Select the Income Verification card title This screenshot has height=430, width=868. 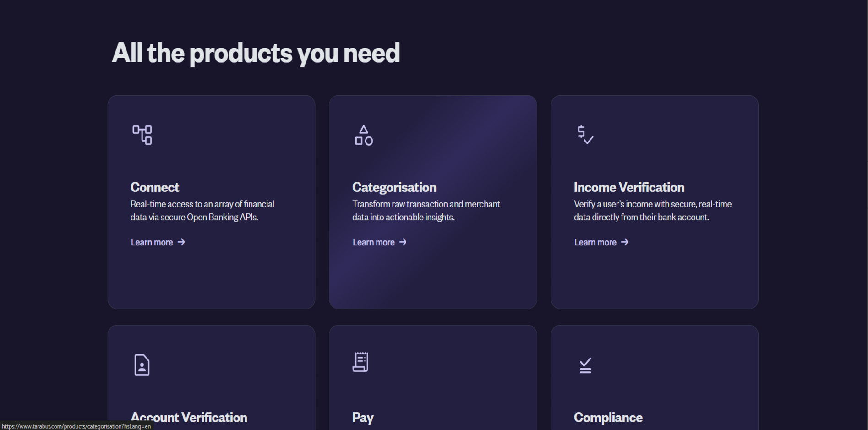(629, 187)
